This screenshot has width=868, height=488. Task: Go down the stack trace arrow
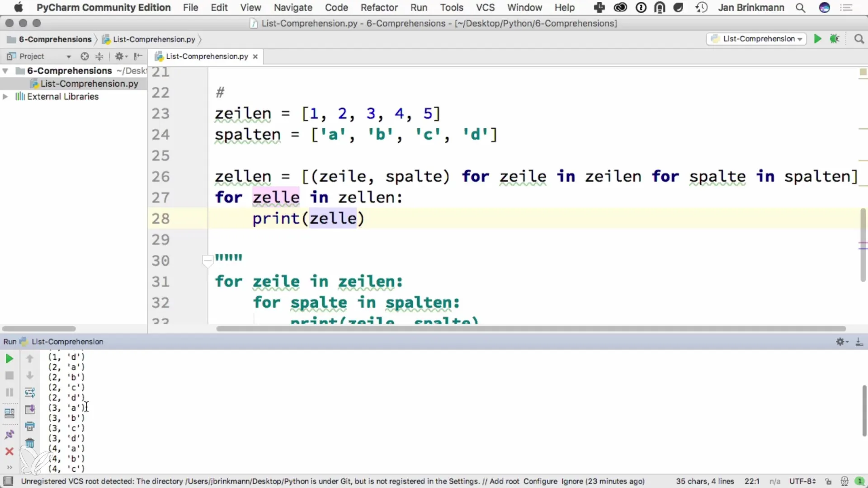30,375
